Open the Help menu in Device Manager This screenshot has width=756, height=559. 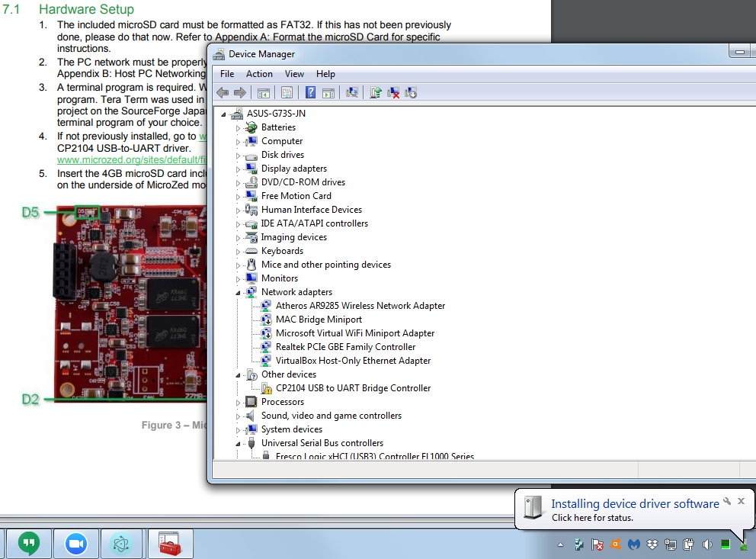pos(325,74)
